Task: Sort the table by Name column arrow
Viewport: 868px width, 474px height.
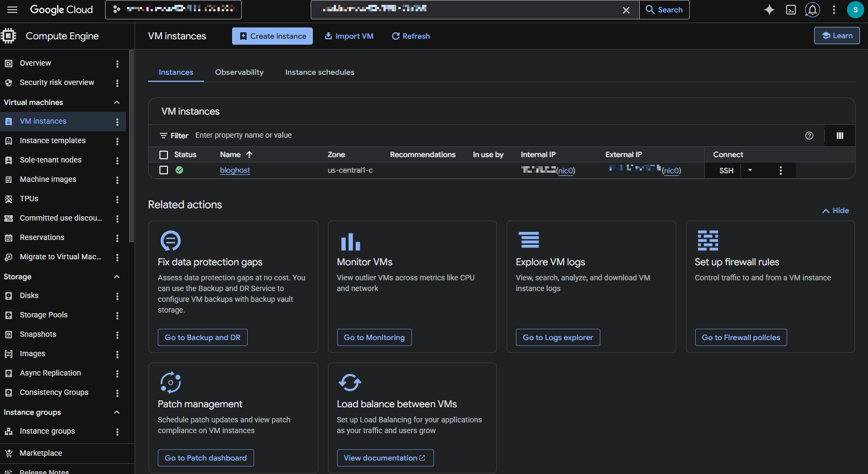Action: (249, 154)
